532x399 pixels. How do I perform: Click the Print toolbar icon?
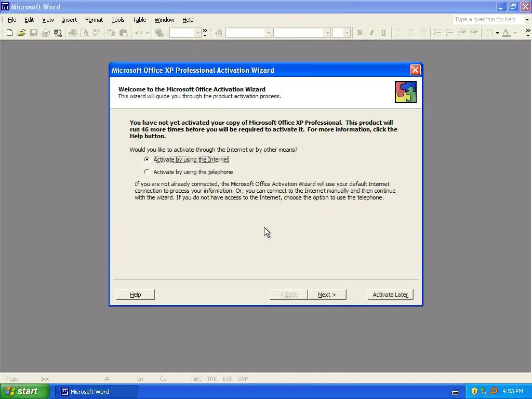tap(73, 33)
